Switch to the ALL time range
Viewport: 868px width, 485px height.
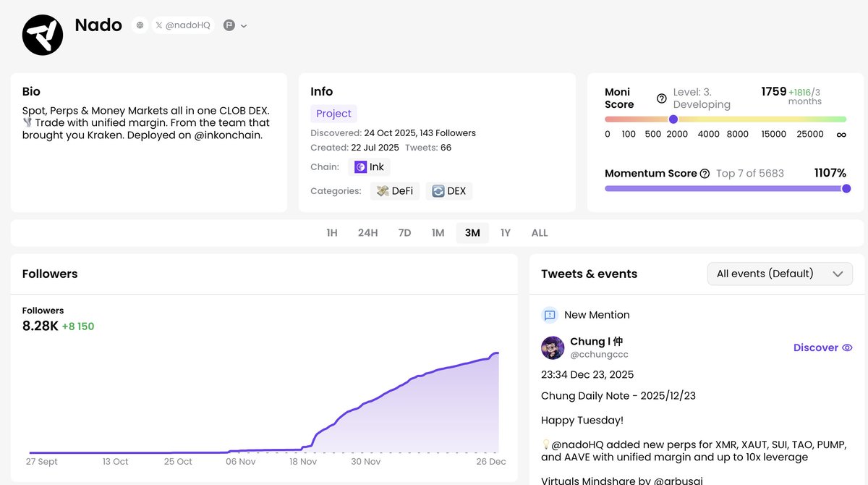[540, 233]
